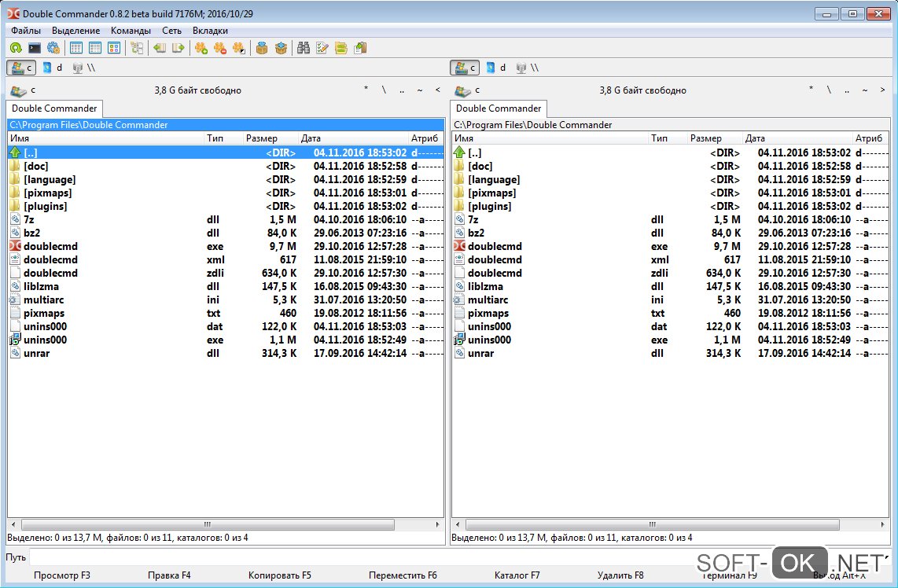Screen dimensions: 898x588
Task: Click the Удалить F8 button
Action: (x=620, y=575)
